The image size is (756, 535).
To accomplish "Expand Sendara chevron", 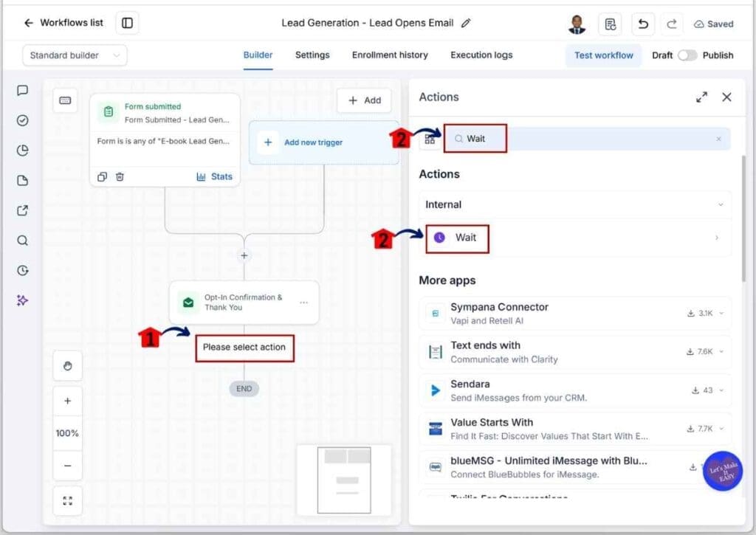I will tap(721, 390).
